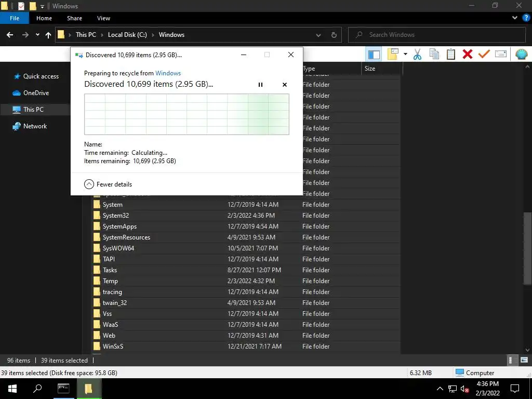The image size is (532, 399).
Task: Toggle the preview pane toolbar icon
Action: click(374, 54)
